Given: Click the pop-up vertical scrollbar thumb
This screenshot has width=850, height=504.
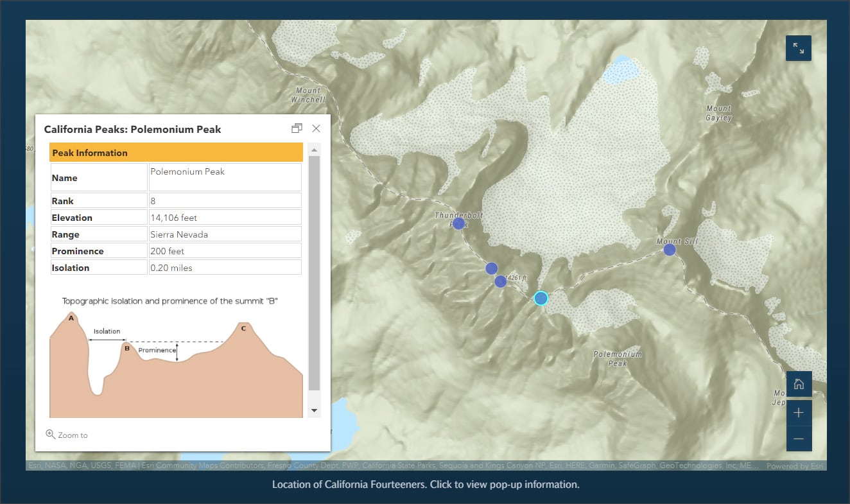Looking at the screenshot, I should 314,273.
